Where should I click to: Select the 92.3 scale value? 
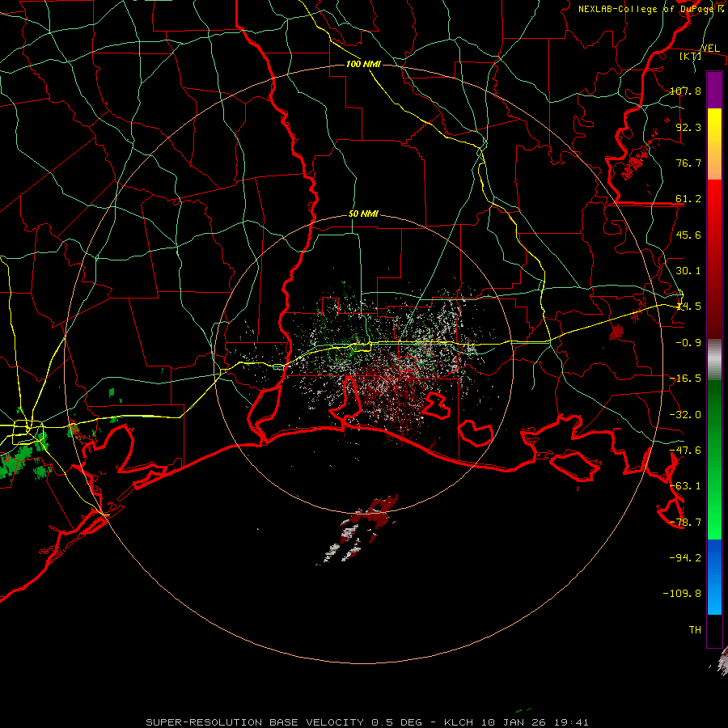pos(688,127)
